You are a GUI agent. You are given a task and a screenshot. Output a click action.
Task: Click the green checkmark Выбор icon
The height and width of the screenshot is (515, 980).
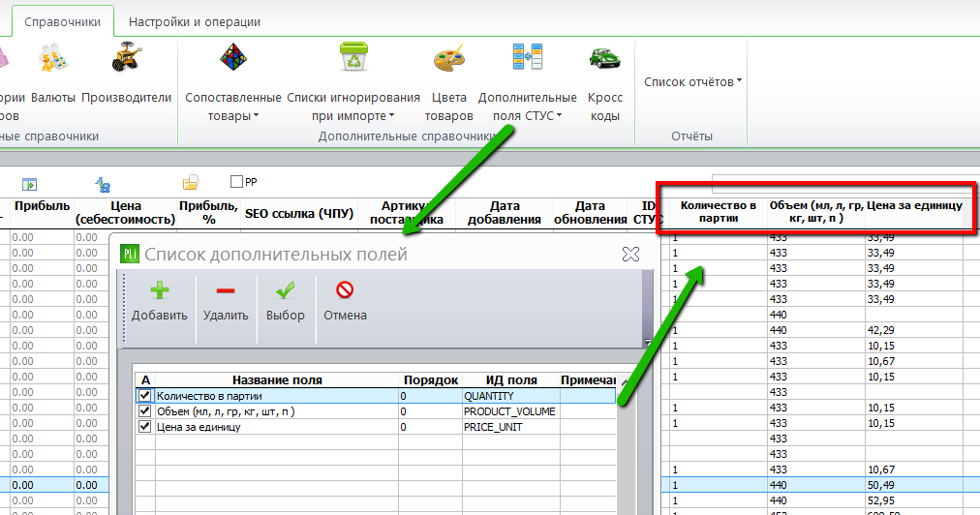click(x=285, y=290)
